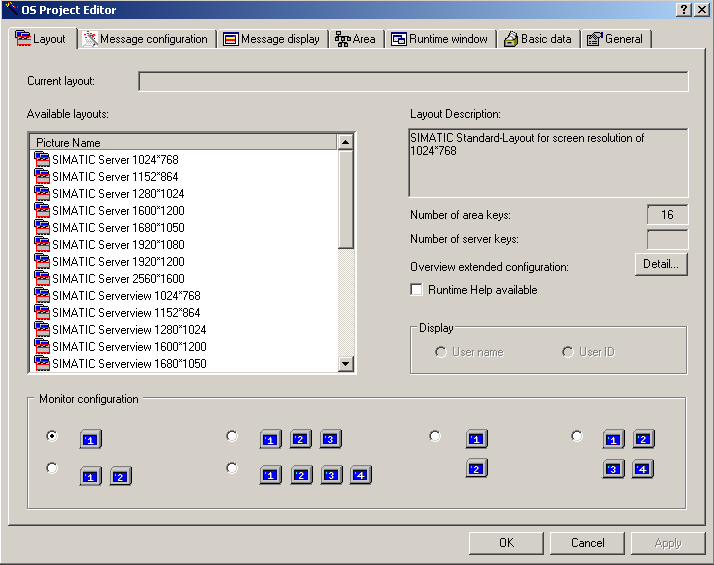Click the SIMATIC Serverview 1280*1024 layout icon
The image size is (714, 565).
(x=42, y=329)
